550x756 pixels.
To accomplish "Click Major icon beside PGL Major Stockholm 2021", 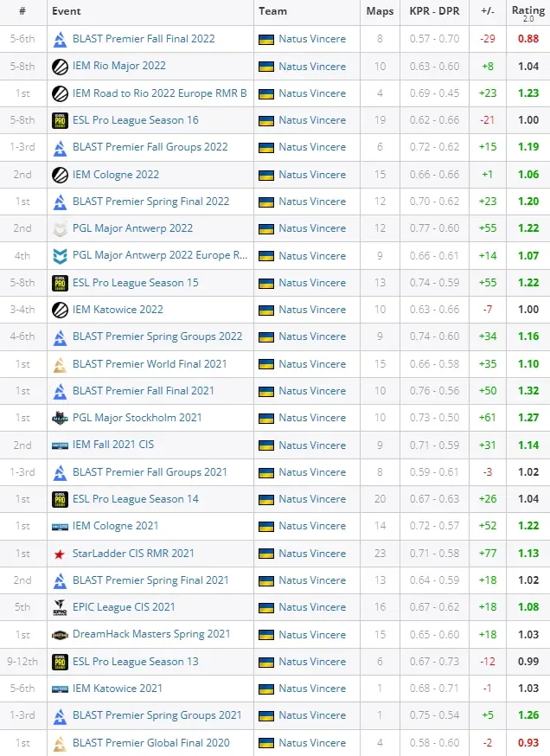I will pyautogui.click(x=60, y=418).
